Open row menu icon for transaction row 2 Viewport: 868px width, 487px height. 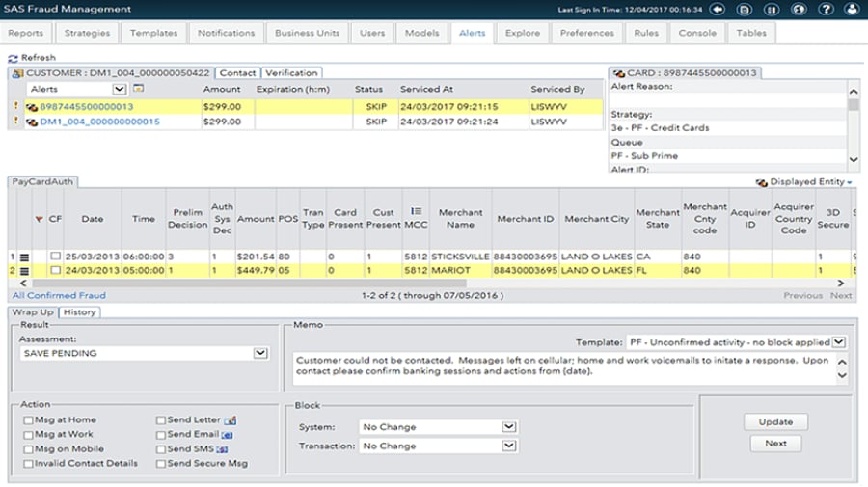24,271
